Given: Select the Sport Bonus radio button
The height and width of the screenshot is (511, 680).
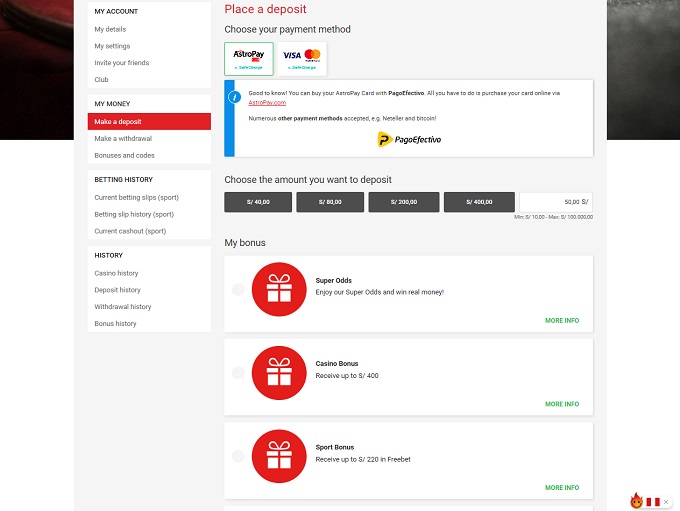Looking at the screenshot, I should click(238, 456).
